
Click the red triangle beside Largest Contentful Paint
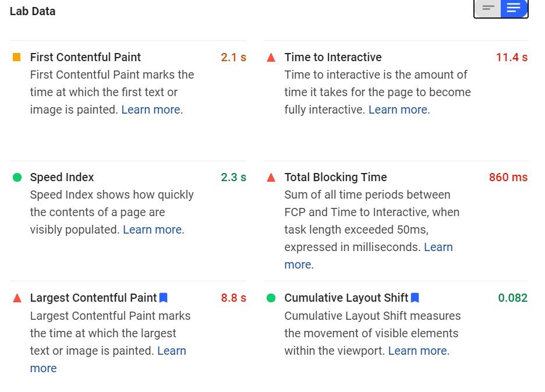click(x=17, y=298)
